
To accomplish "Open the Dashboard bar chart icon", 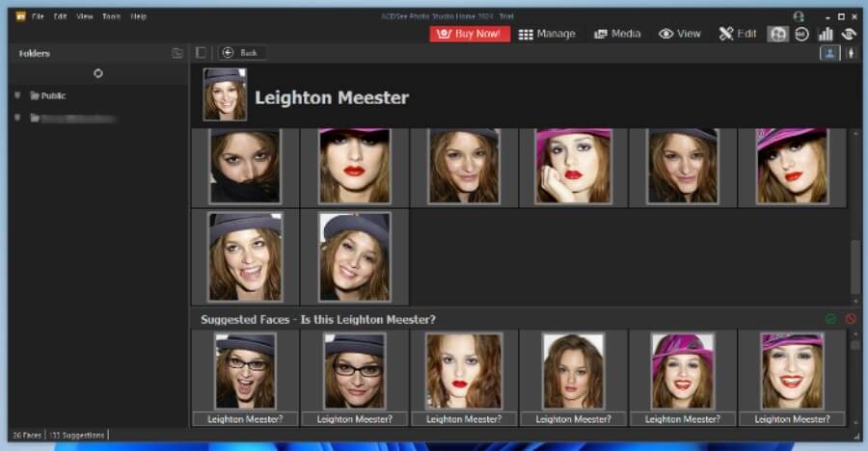I will (x=826, y=34).
